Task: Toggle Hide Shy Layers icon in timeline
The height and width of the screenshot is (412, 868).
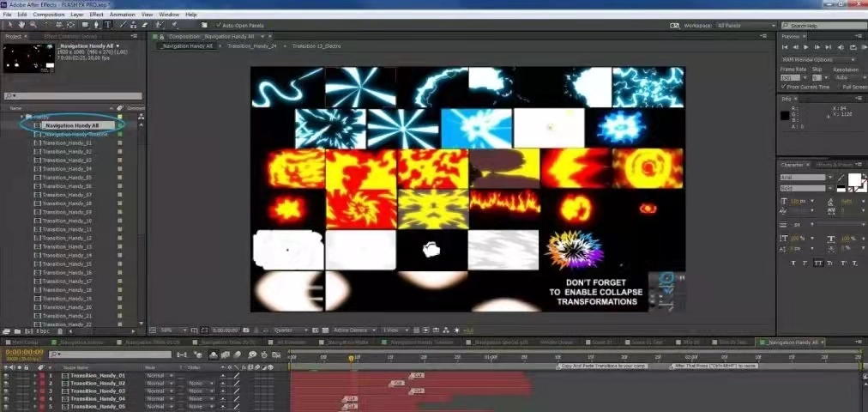Action: pyautogui.click(x=214, y=354)
